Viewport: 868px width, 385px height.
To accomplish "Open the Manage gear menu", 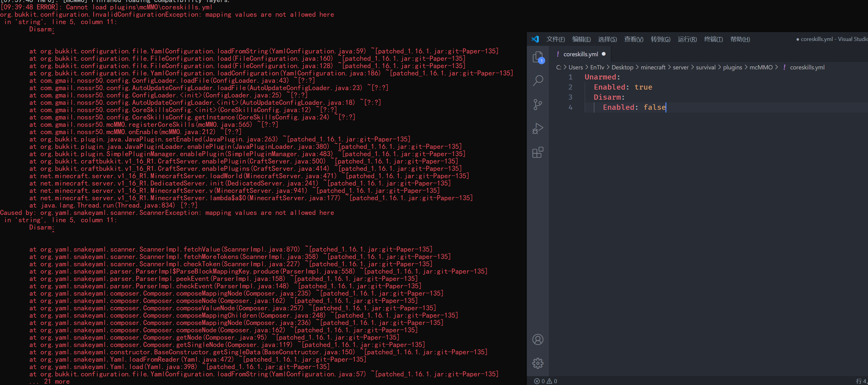I will [x=538, y=363].
